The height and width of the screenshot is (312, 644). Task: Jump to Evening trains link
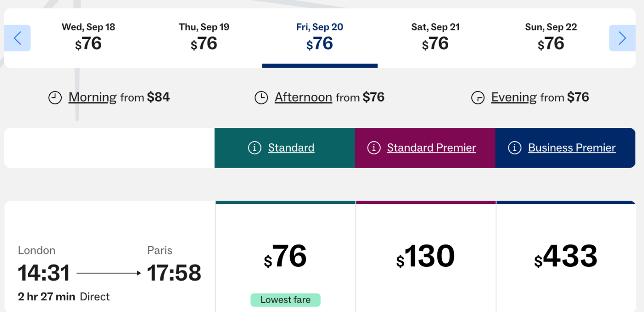(x=514, y=97)
